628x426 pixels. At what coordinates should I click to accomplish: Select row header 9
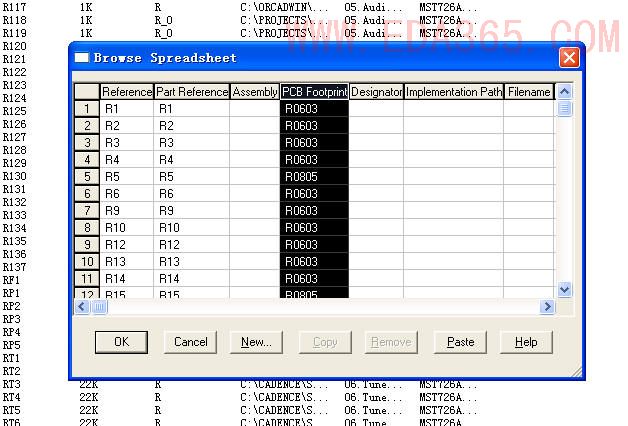87,245
